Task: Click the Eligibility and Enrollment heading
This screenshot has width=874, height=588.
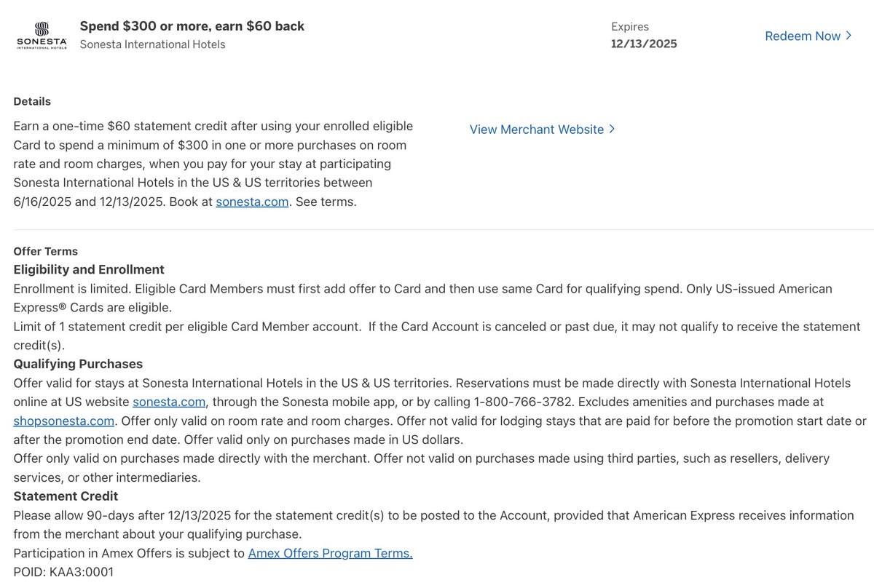Action: coord(89,269)
